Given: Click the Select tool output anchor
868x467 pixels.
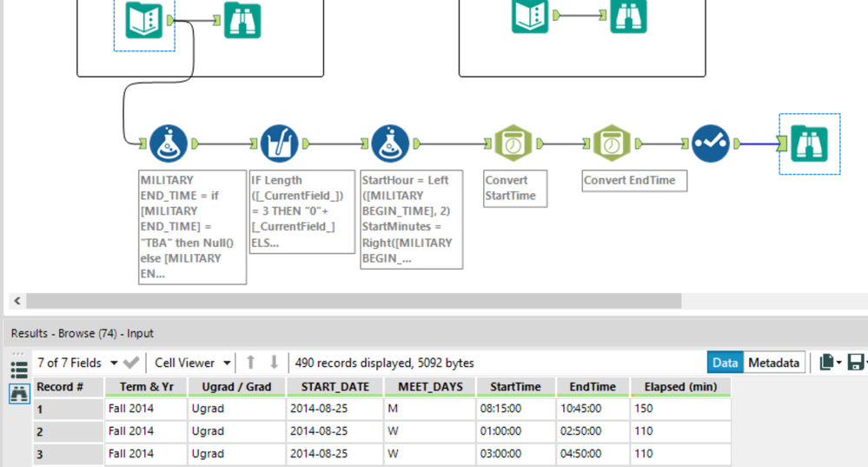Looking at the screenshot, I should (737, 143).
